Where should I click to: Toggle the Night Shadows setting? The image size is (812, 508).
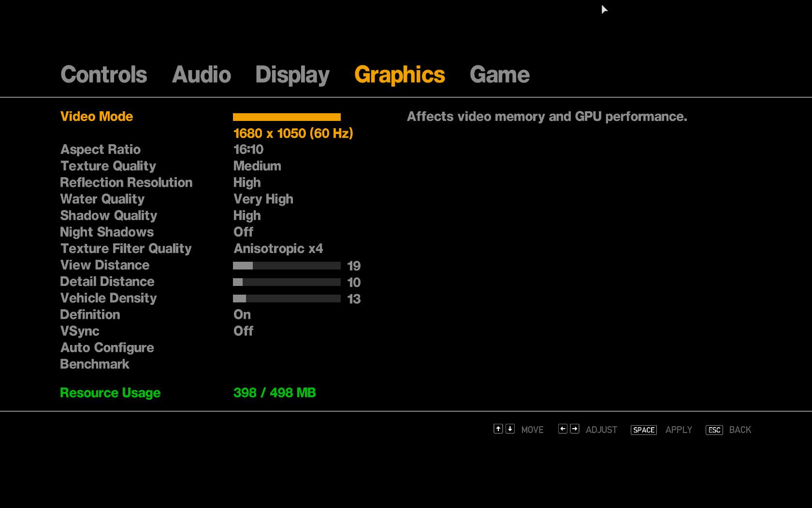coord(243,232)
